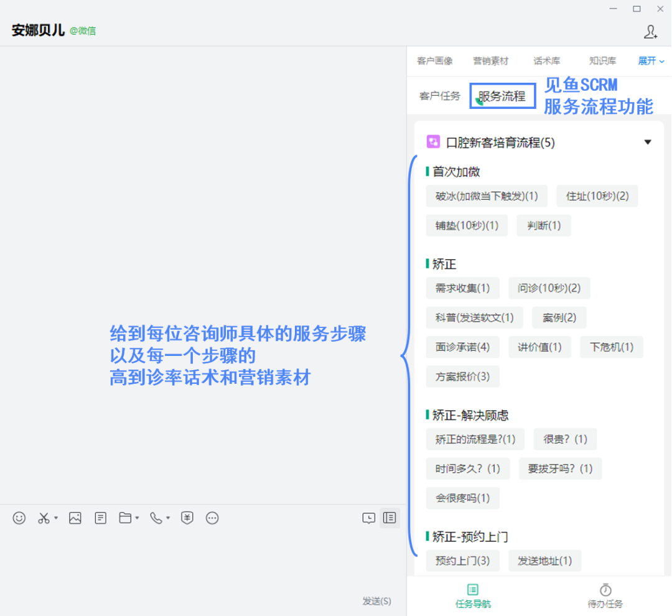Click the add member icon at top right
This screenshot has height=616, width=672.
(x=650, y=31)
